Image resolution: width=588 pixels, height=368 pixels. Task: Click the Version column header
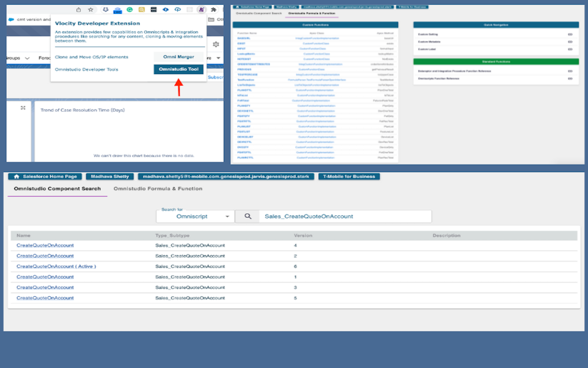pyautogui.click(x=303, y=236)
